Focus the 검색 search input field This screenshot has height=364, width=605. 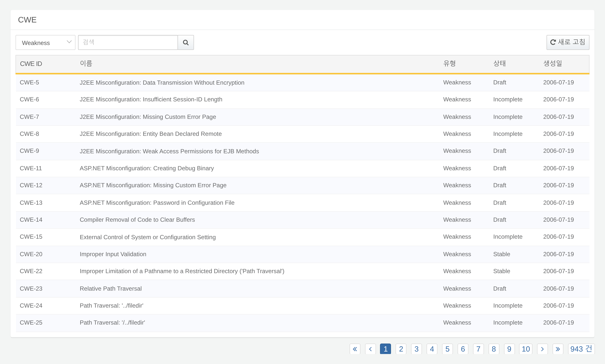[x=128, y=42]
